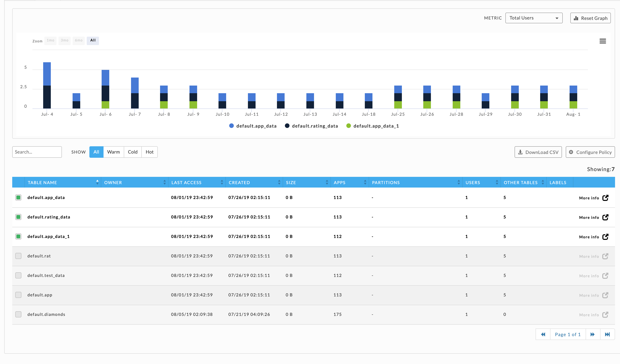Sort by Table Name column arrows
Screen dimensions: 620x364
coord(97,182)
